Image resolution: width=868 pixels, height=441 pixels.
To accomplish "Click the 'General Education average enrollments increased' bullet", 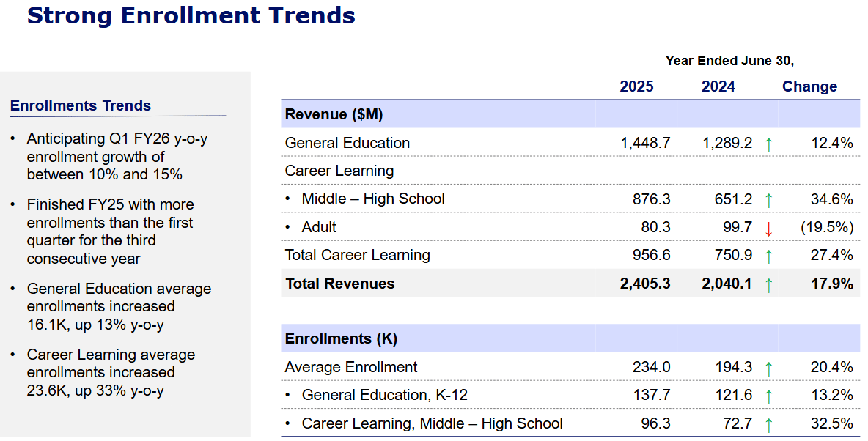I will point(119,306).
